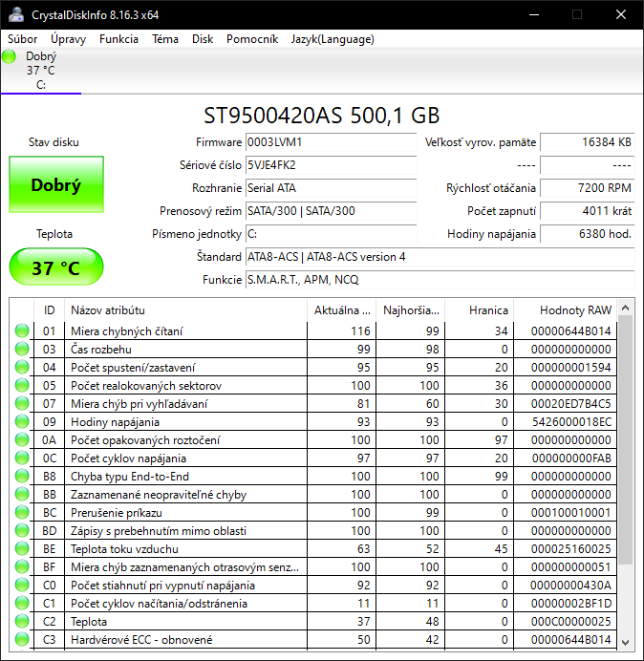Click status icon of row C3 Hardvérové ECC

22,639
